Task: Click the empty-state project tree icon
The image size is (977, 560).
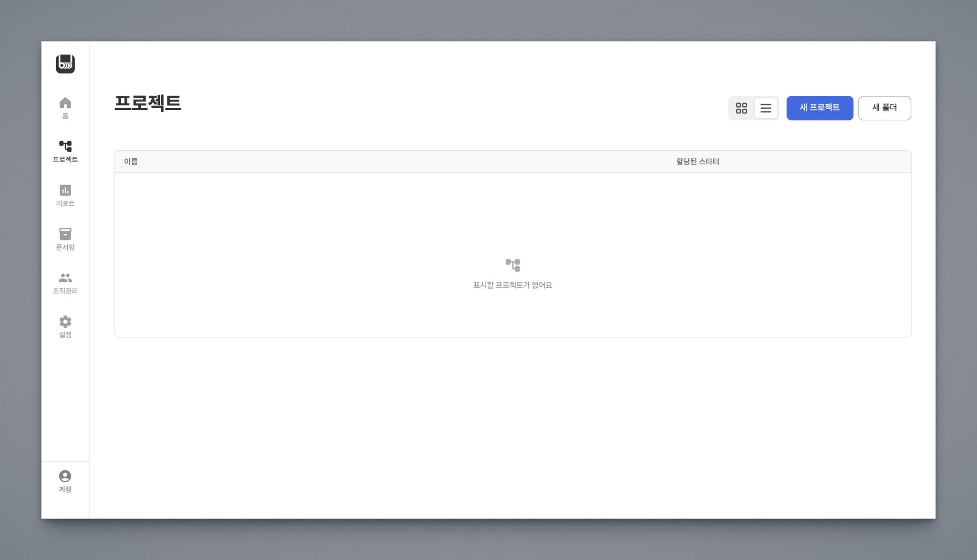Action: coord(513,265)
